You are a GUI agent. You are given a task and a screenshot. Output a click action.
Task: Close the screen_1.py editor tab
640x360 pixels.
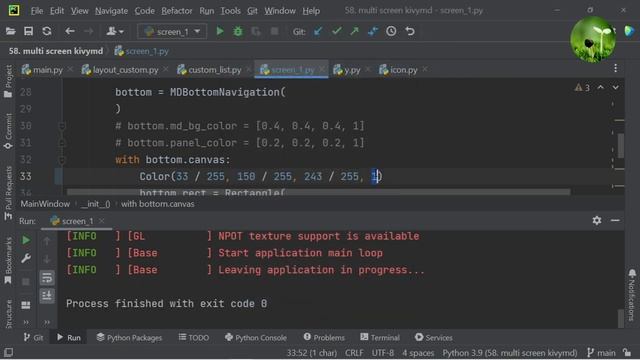pos(322,70)
